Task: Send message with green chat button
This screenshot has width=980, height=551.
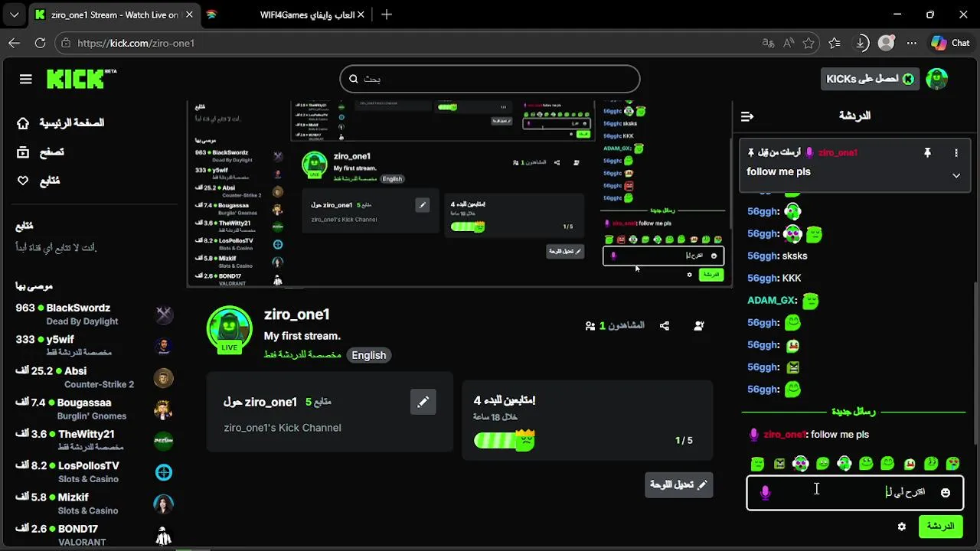Action: (x=940, y=527)
